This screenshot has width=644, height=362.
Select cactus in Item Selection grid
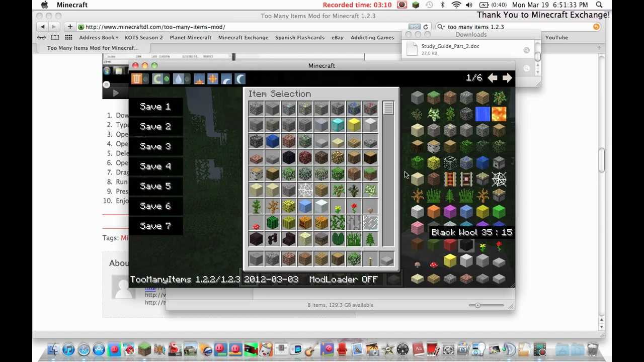coord(272,223)
